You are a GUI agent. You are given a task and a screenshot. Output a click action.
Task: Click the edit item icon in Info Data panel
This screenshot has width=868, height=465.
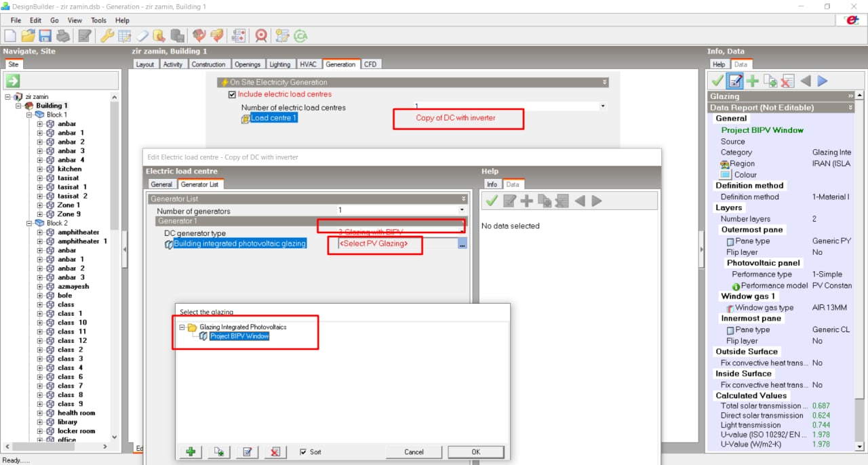tap(734, 81)
